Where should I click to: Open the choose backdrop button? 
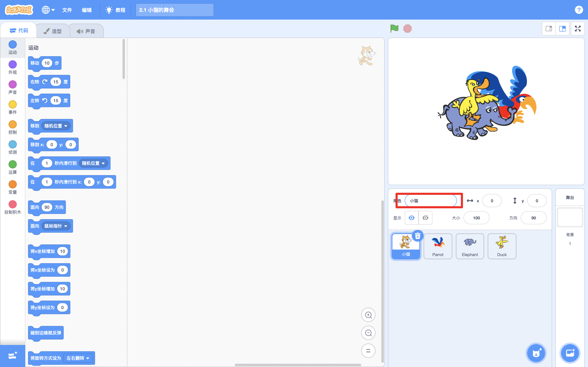click(x=570, y=353)
